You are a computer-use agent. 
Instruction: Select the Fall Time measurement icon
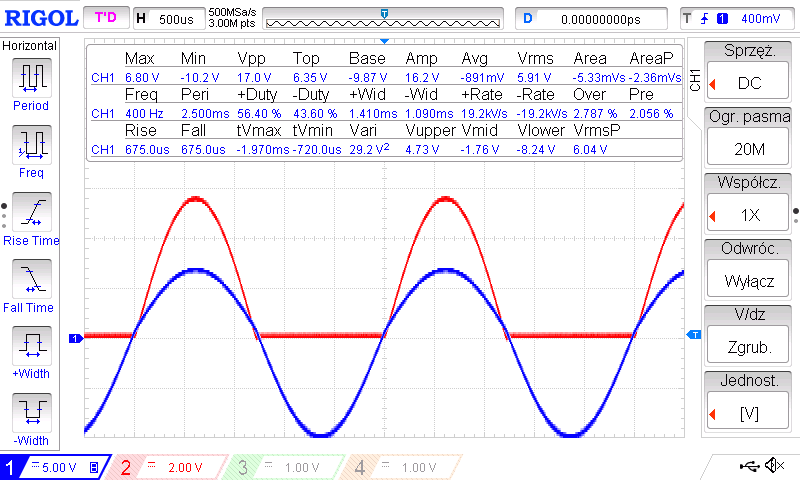(x=32, y=279)
